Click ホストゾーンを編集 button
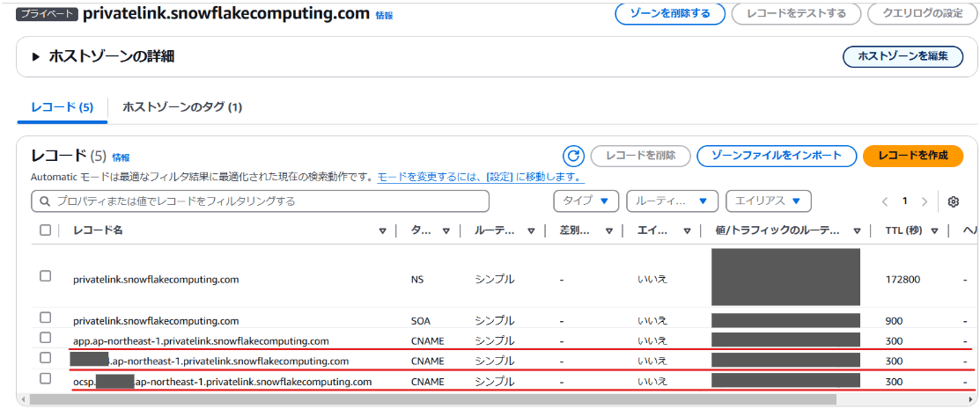Image resolution: width=980 pixels, height=409 pixels. click(x=903, y=56)
